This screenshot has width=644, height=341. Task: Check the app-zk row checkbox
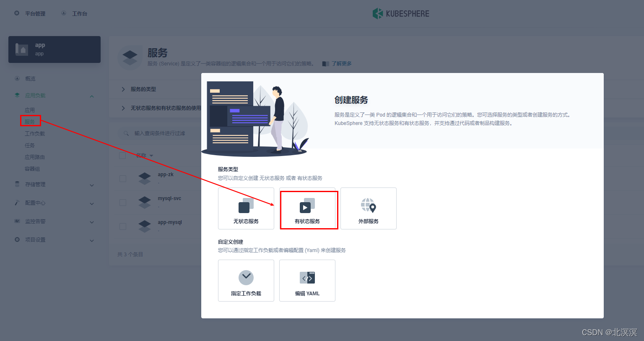[123, 179]
